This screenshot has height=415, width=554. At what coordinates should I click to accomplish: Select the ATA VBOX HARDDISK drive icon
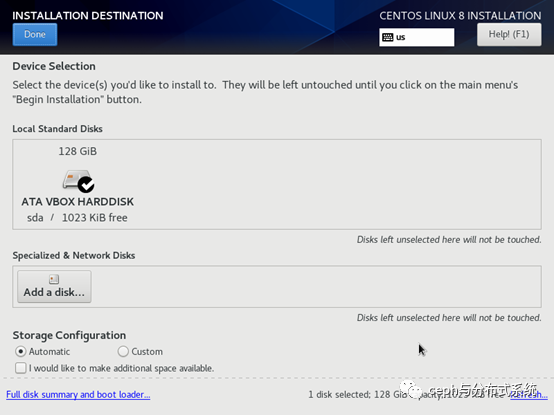pyautogui.click(x=78, y=181)
